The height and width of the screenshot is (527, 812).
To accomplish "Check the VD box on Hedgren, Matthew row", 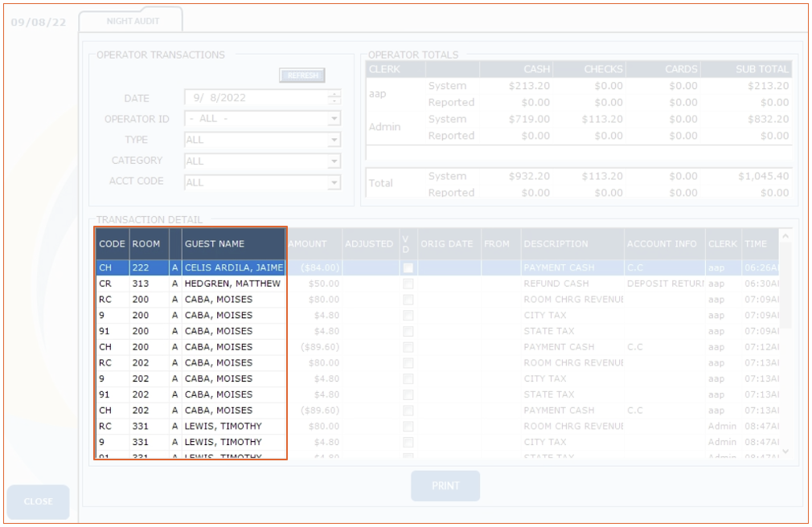I will [408, 284].
